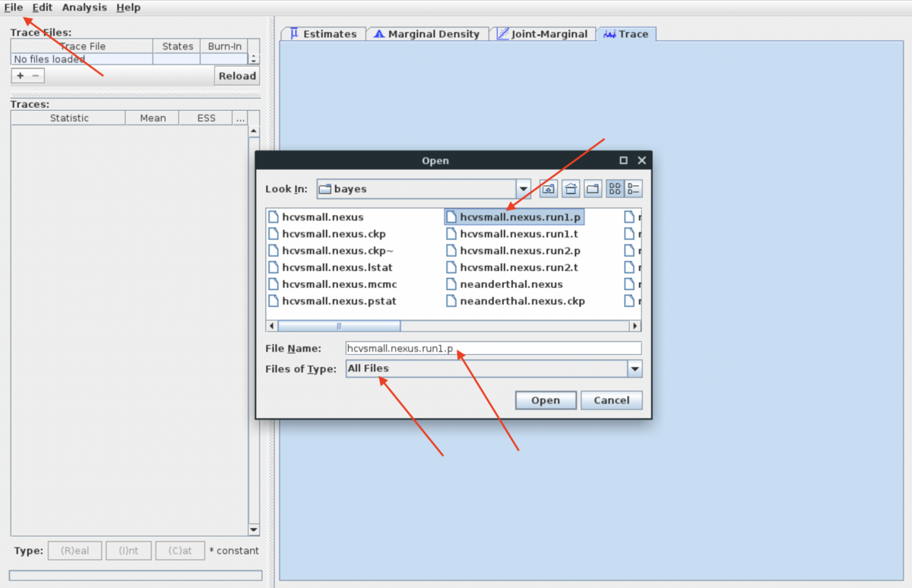Select the file hcvsmall.nexus.lstat

pos(337,267)
